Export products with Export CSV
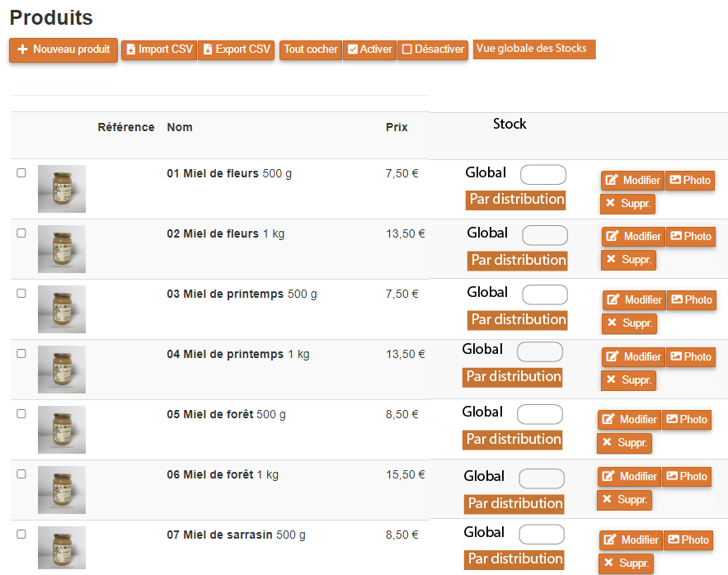The image size is (728, 575). (x=236, y=49)
